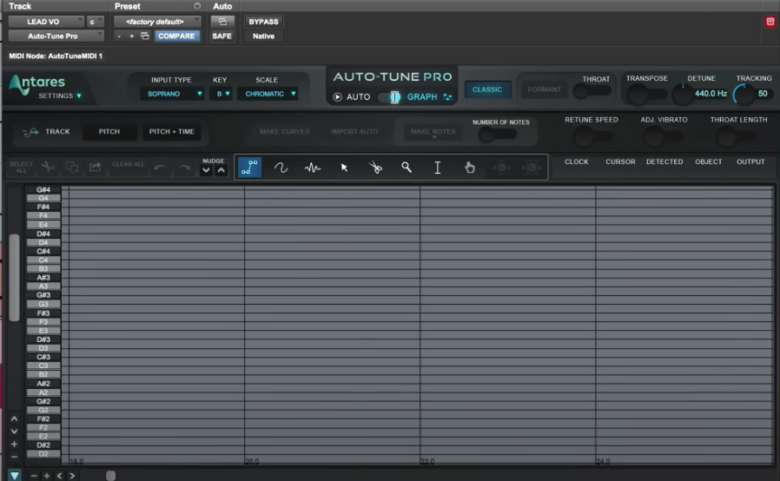Click the Native button
Viewport: 780px width, 481px height.
tap(263, 36)
